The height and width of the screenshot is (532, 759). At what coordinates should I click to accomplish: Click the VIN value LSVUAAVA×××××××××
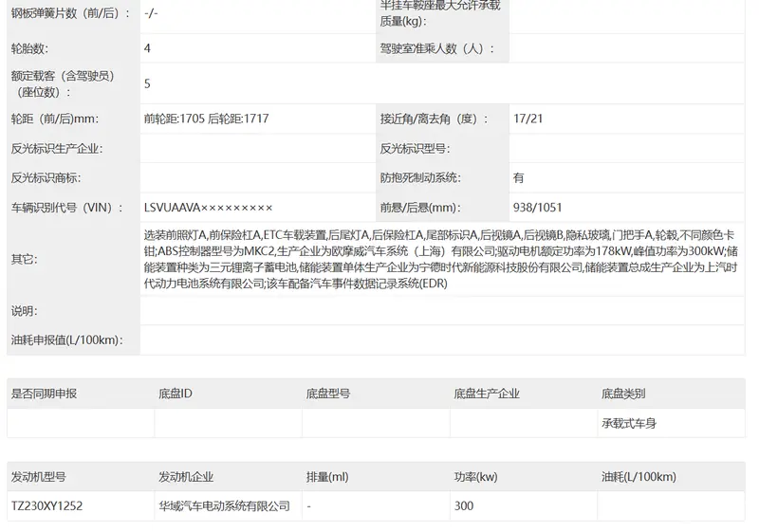pos(208,208)
